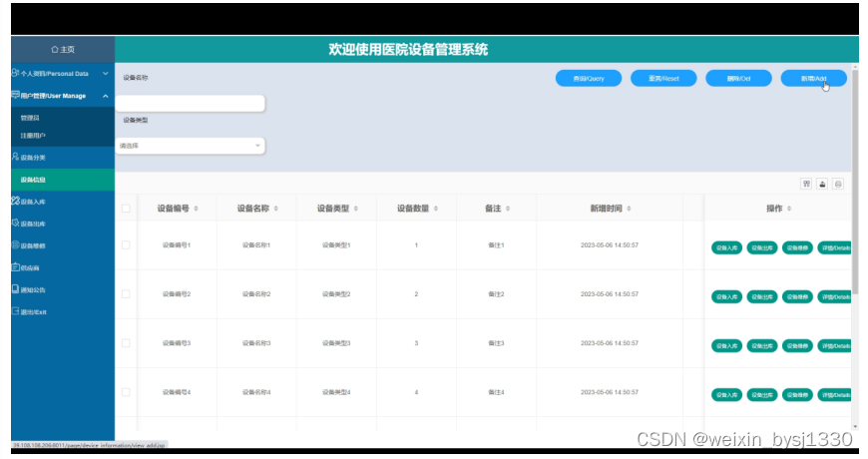Open 设备入库 via its sidebar icon
Viewport: 868px width, 459px height.
(x=16, y=201)
